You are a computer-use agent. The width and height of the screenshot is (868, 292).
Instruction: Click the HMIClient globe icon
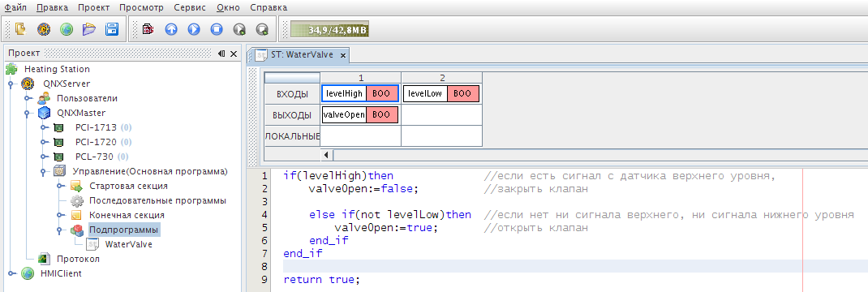click(27, 273)
